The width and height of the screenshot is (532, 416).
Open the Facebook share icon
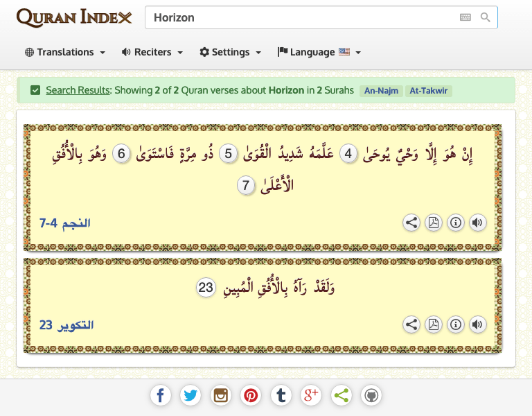point(161,395)
